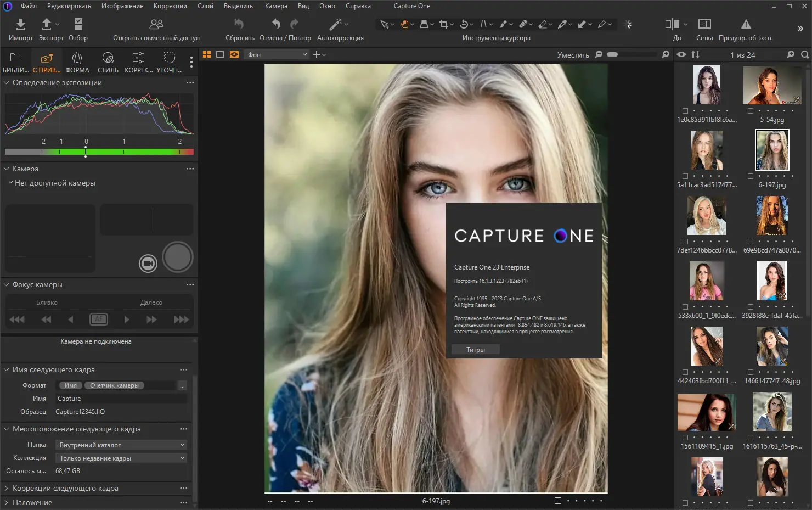Click the exposure warning triangle icon
Screen dimensions: 812x510
pyautogui.click(x=746, y=24)
